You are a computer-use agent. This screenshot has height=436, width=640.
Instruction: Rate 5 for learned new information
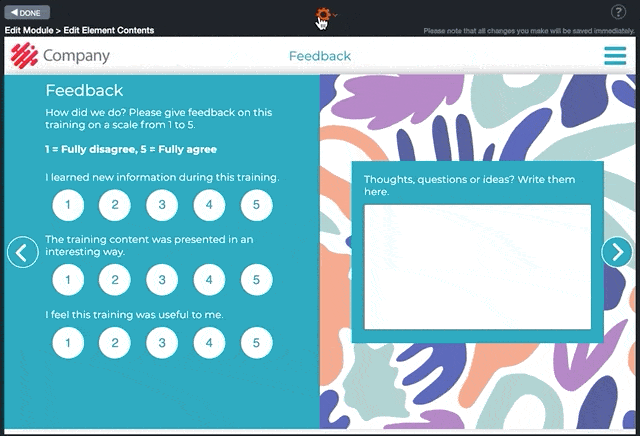pyautogui.click(x=256, y=205)
